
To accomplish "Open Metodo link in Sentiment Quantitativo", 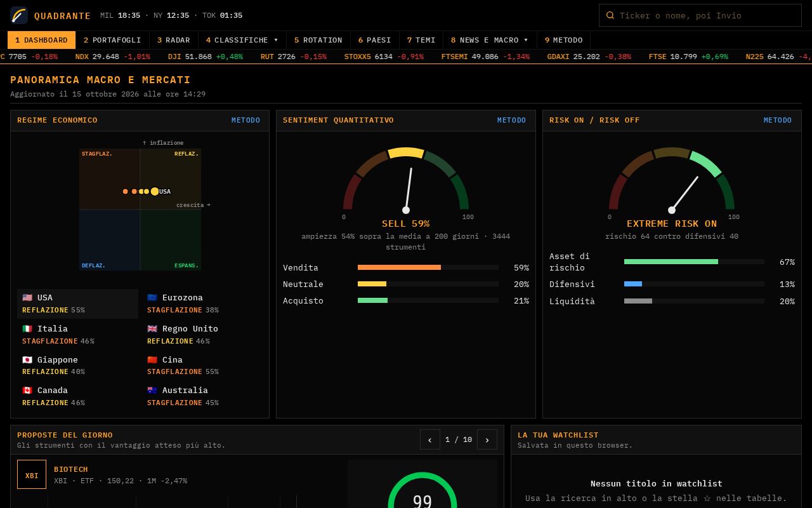I will click(512, 120).
